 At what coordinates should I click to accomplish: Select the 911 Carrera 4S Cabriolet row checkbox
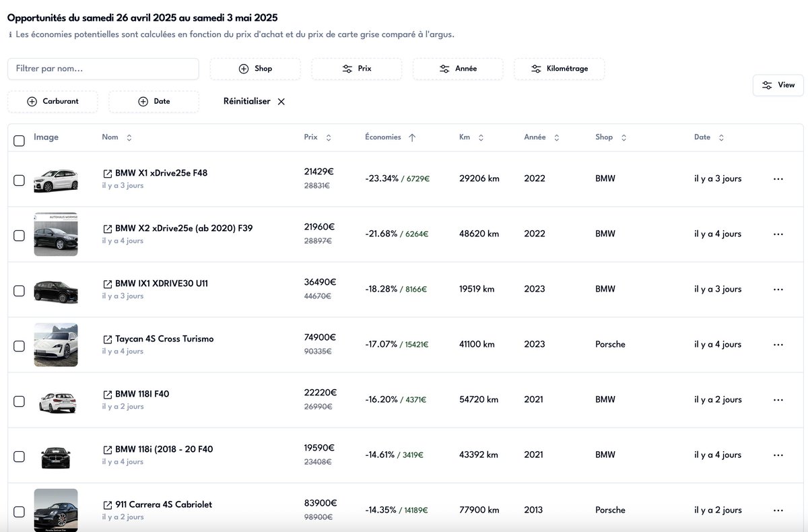tap(19, 511)
